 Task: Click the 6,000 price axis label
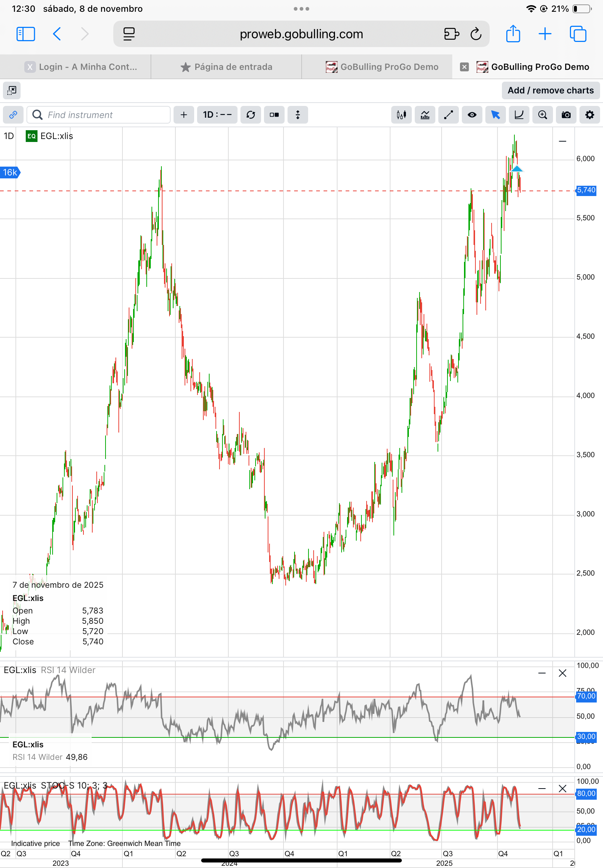pyautogui.click(x=585, y=159)
